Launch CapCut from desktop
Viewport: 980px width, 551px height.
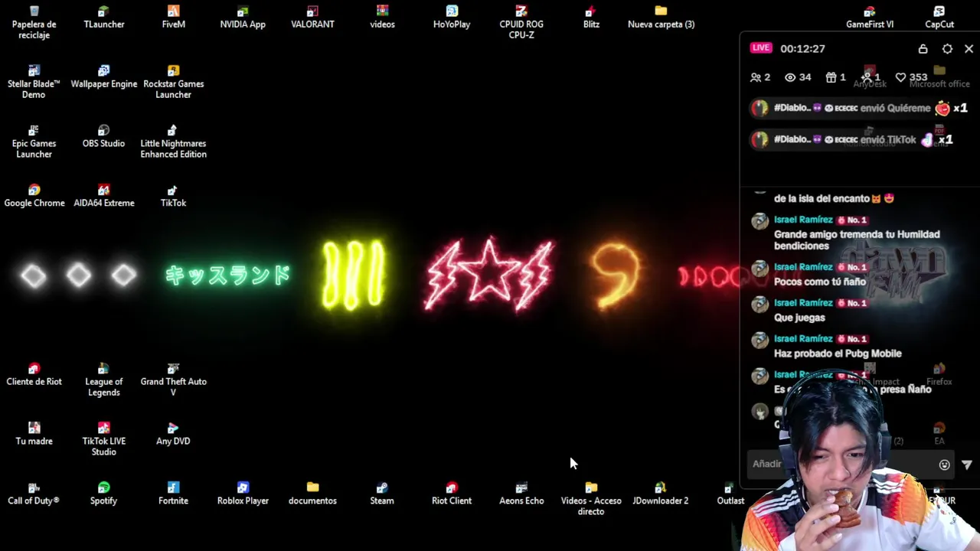939,17
